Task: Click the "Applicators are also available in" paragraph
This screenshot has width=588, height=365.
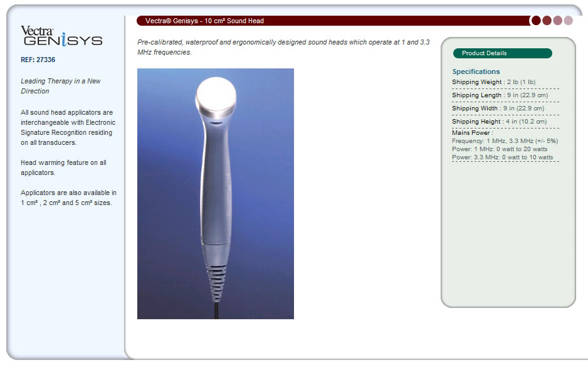Action: 68,198
